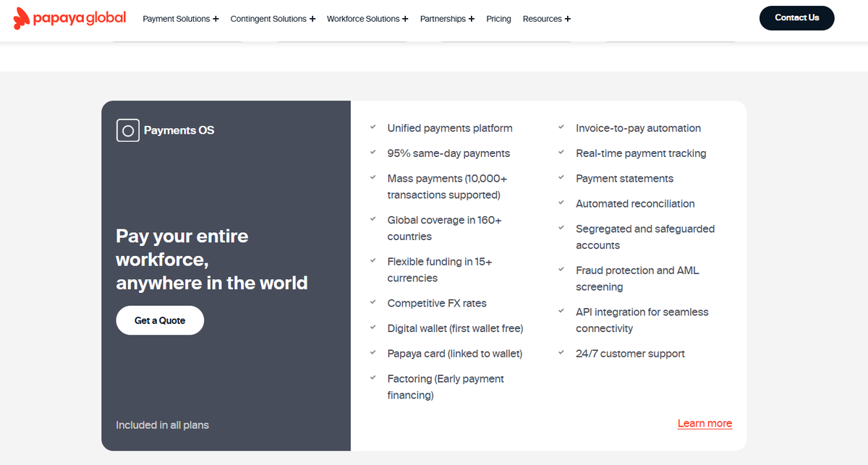
Task: Click 'Factoring (Early payment financing)' text
Action: (446, 387)
